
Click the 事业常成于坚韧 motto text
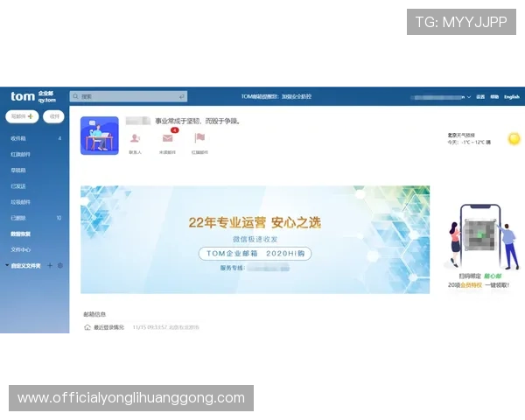click(198, 121)
